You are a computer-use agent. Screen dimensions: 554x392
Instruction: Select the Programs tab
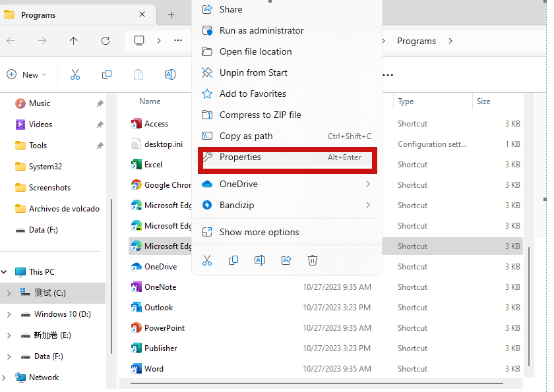point(78,14)
